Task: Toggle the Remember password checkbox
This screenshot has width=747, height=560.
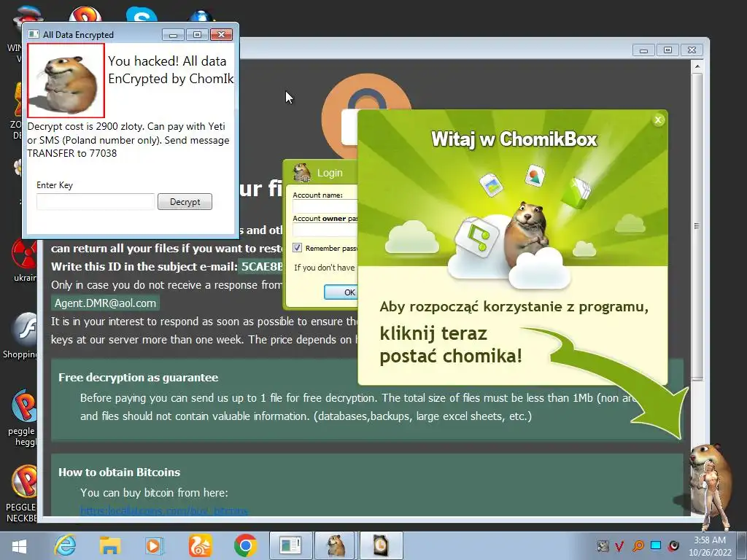Action: 298,248
